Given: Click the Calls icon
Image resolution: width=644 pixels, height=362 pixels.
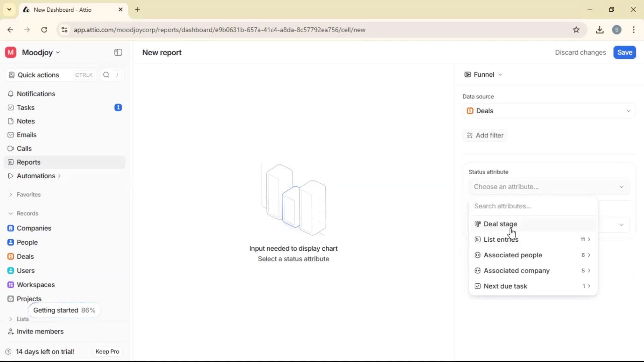Looking at the screenshot, I should click(x=10, y=148).
